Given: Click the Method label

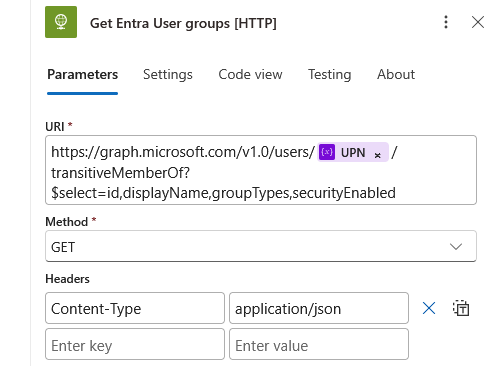Looking at the screenshot, I should [x=67, y=222].
